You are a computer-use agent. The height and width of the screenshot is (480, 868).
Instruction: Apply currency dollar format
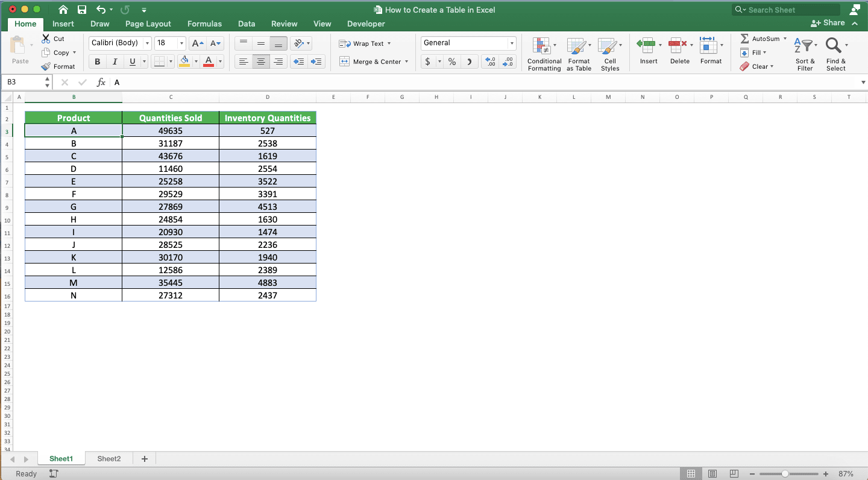[428, 62]
